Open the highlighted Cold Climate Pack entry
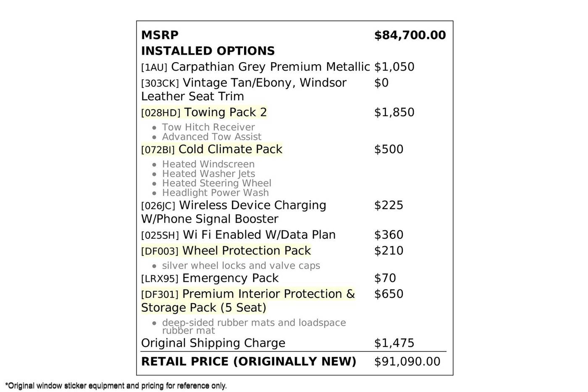The image size is (588, 392). pyautogui.click(x=212, y=149)
